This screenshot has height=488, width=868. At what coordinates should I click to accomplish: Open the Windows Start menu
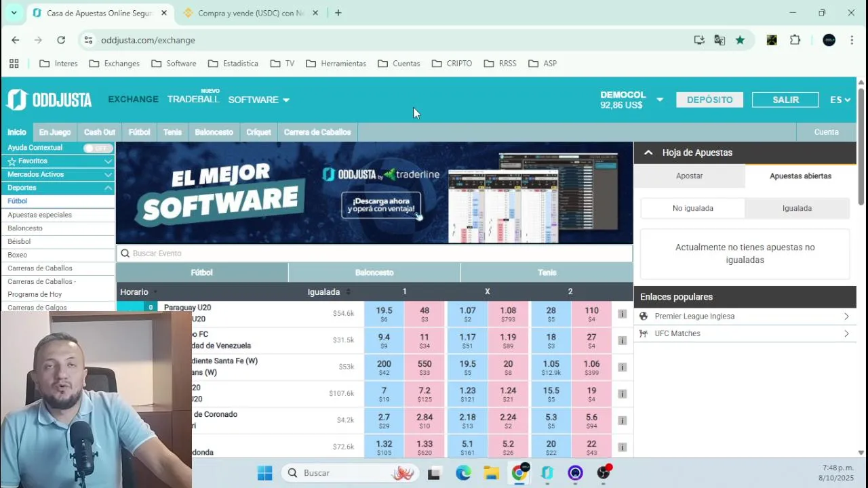pos(264,473)
